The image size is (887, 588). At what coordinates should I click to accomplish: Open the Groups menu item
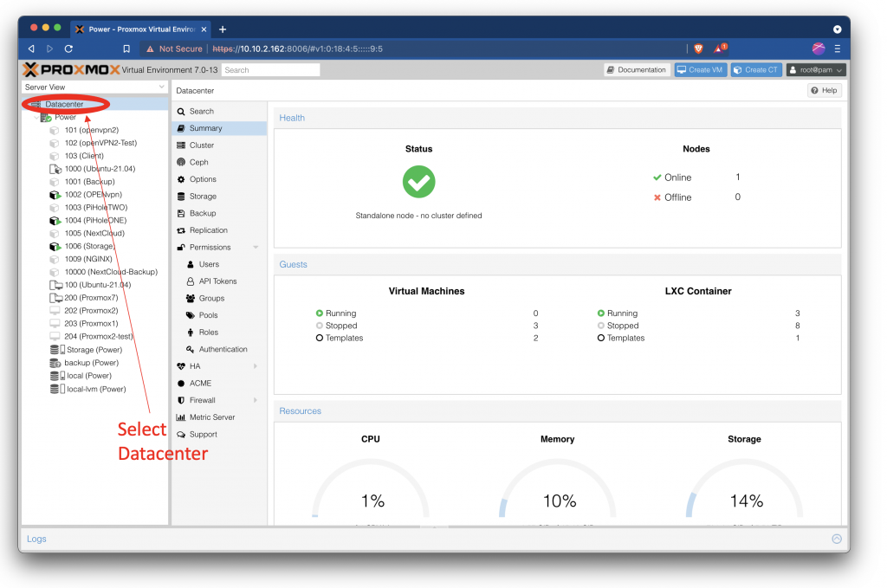coord(219,298)
